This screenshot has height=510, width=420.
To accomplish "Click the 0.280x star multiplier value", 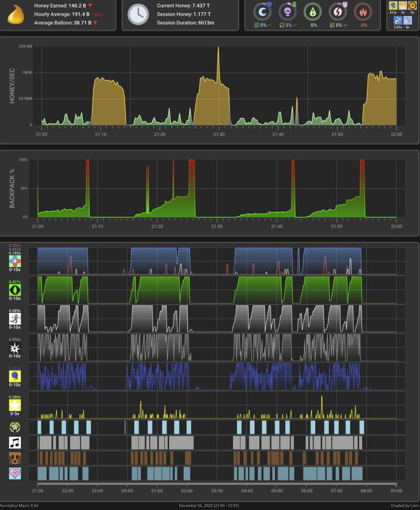I will (15, 397).
